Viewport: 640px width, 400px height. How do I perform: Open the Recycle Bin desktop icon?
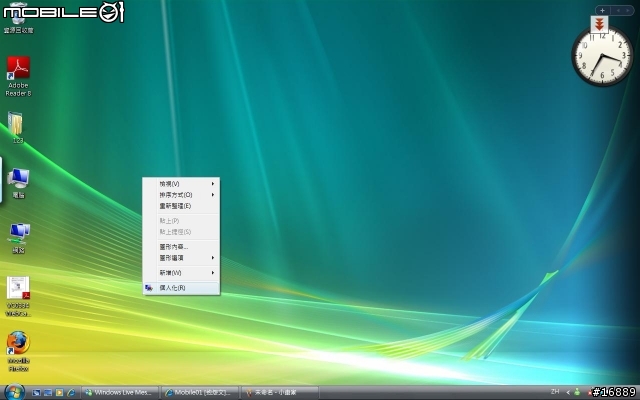tap(18, 20)
